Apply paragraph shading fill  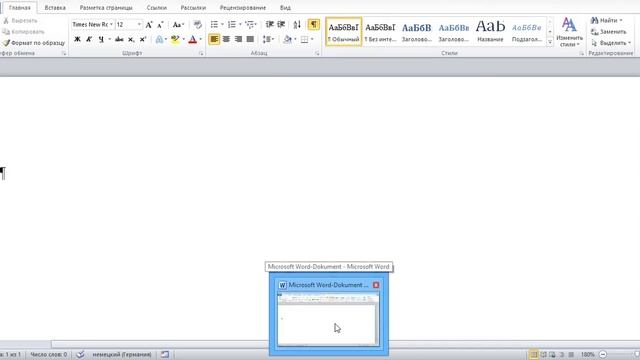287,39
